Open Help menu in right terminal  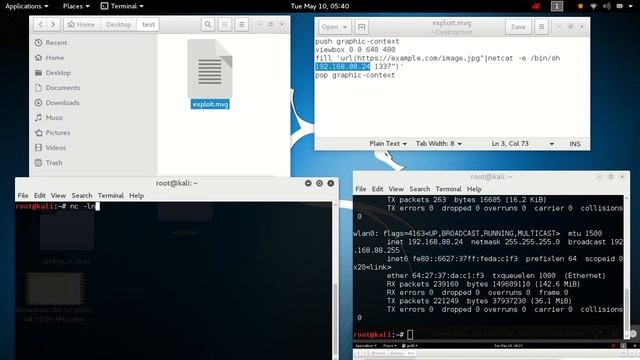click(474, 189)
